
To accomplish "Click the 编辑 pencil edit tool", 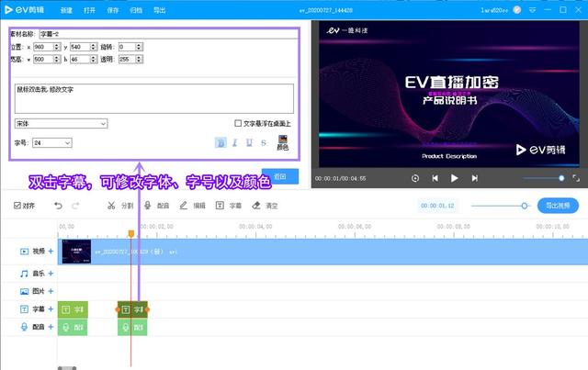I will 192,206.
